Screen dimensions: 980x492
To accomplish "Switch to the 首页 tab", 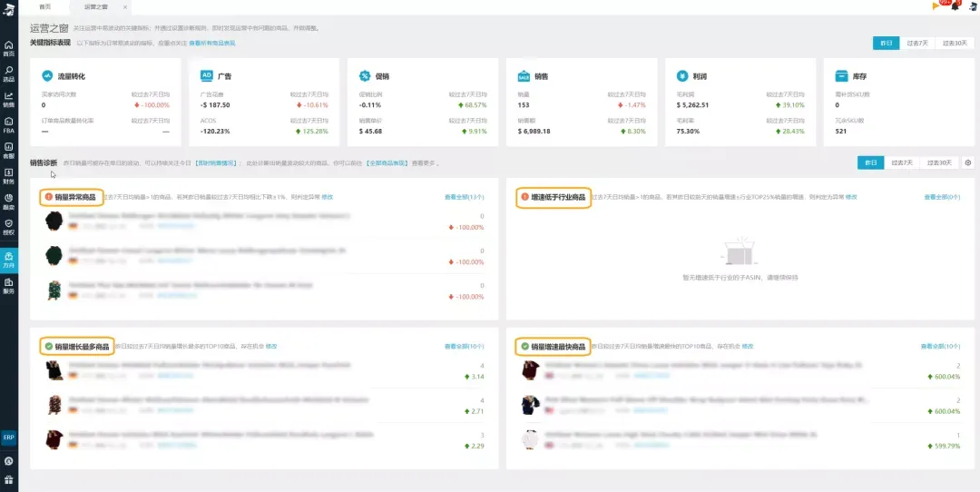I will tap(45, 7).
